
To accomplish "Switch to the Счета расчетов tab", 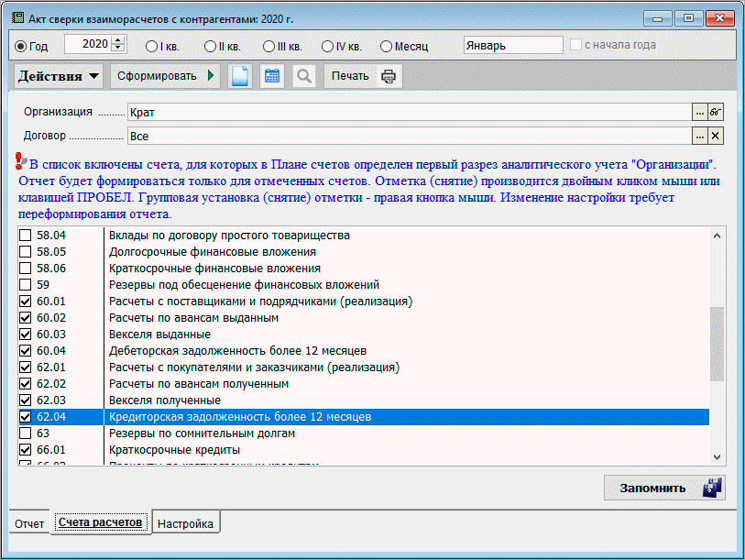I will [x=101, y=522].
